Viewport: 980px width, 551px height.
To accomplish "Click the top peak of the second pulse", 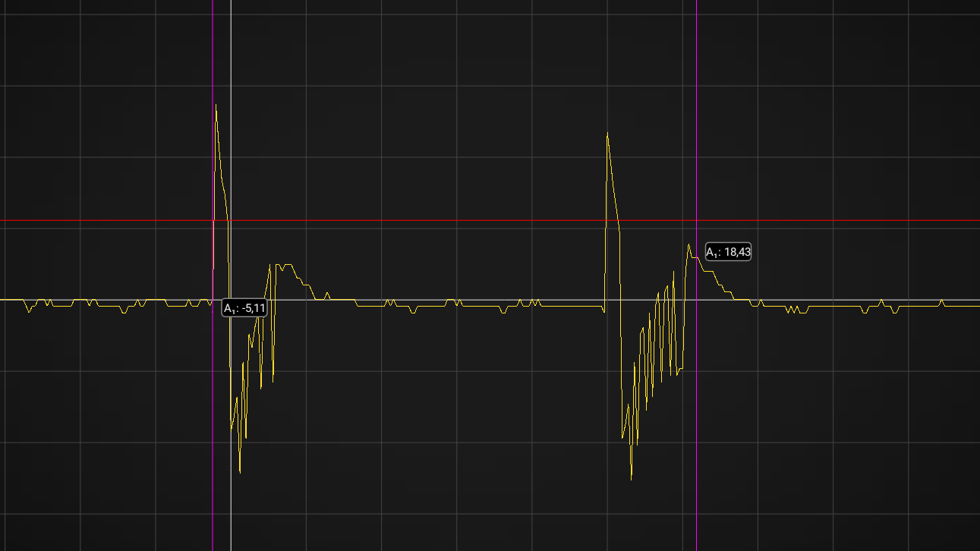I will tap(607, 133).
